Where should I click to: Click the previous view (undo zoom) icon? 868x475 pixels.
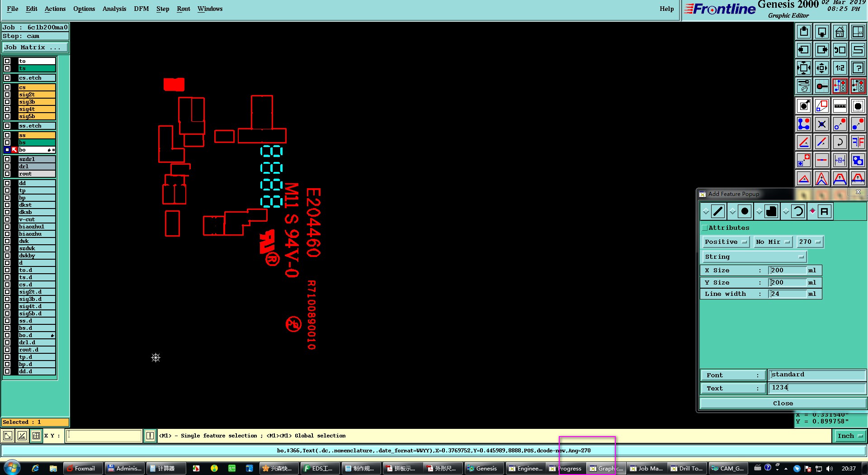[840, 50]
